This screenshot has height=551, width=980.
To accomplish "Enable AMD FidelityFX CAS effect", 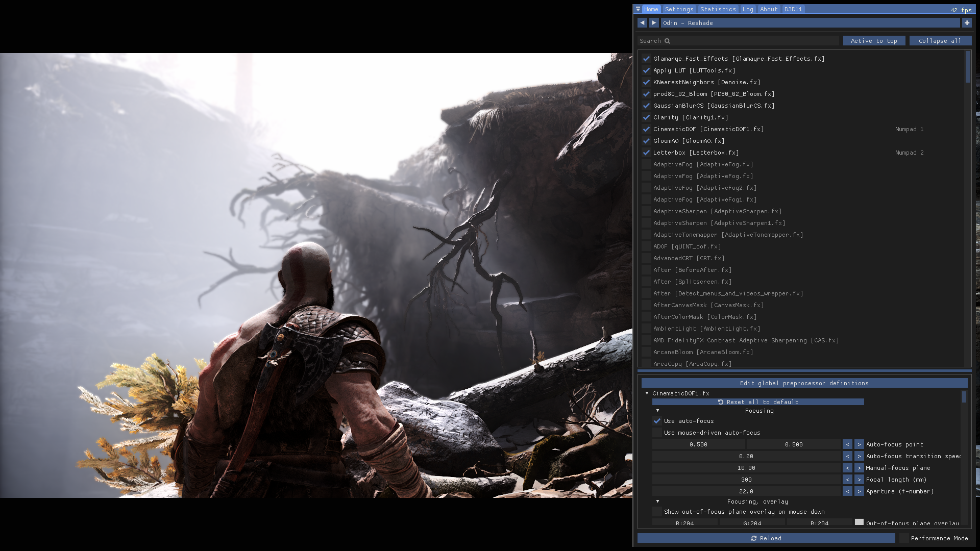I will [646, 340].
